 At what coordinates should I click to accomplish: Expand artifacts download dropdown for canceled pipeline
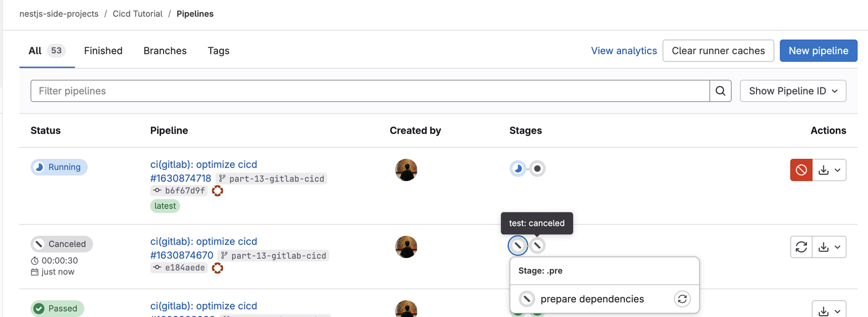click(830, 247)
